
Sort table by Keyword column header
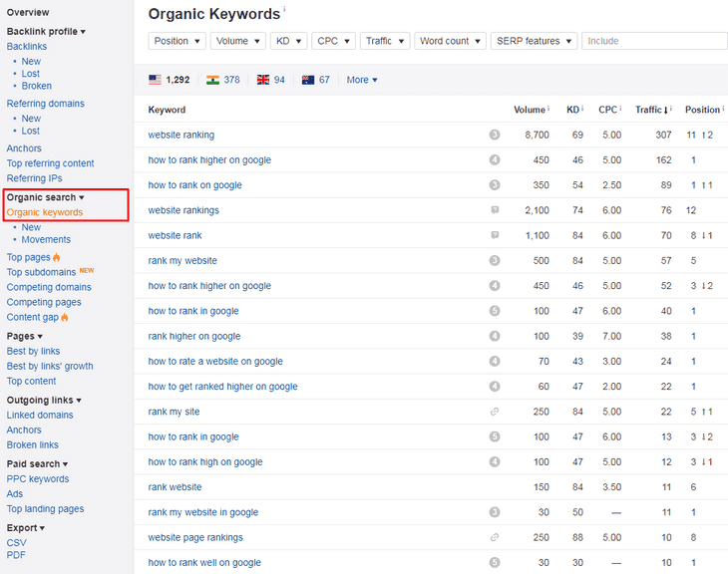(x=167, y=110)
